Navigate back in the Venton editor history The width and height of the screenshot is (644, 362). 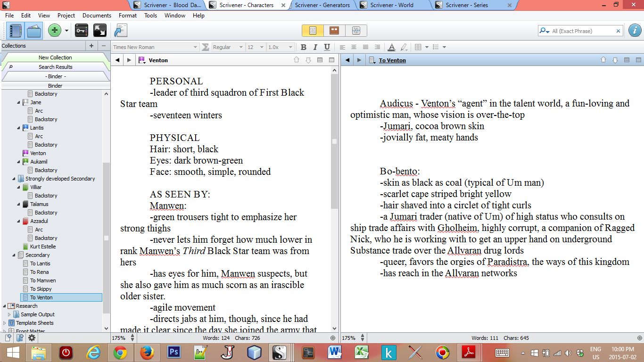pyautogui.click(x=117, y=60)
